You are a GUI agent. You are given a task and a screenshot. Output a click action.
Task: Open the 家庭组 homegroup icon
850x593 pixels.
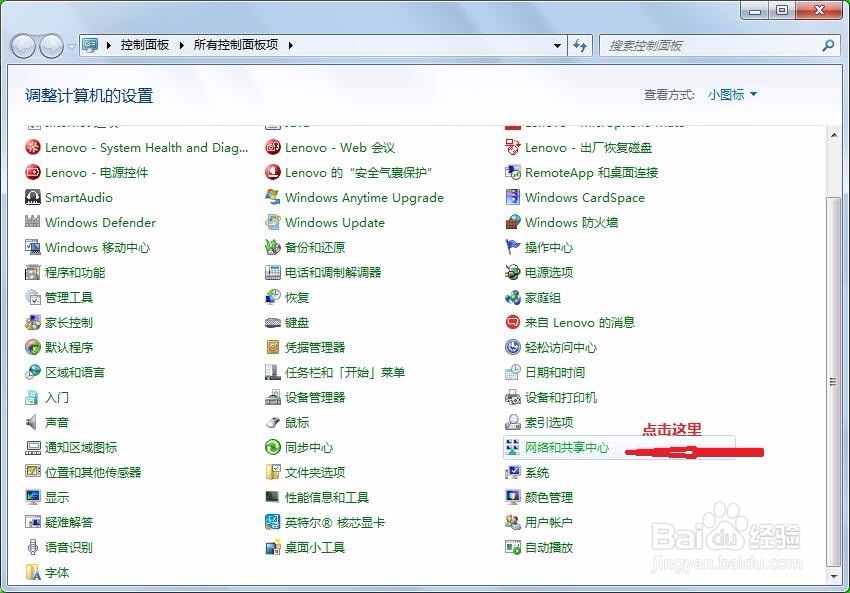coord(513,297)
